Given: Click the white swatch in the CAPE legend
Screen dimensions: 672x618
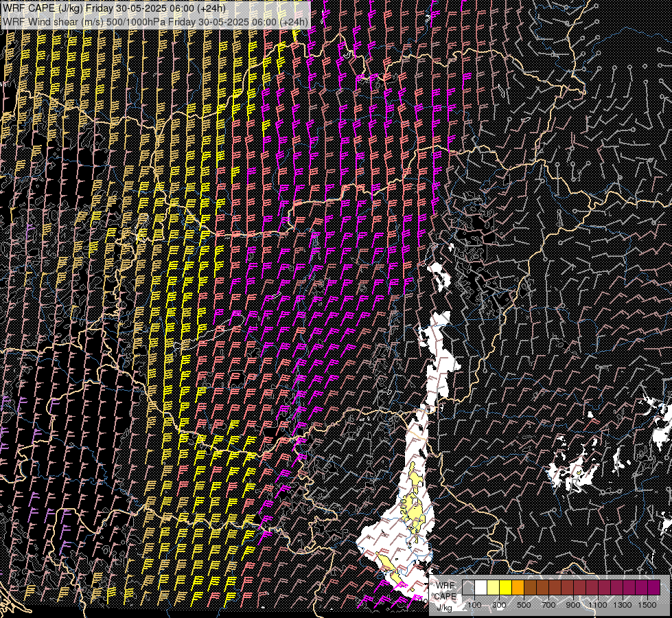Looking at the screenshot, I should coord(481,588).
